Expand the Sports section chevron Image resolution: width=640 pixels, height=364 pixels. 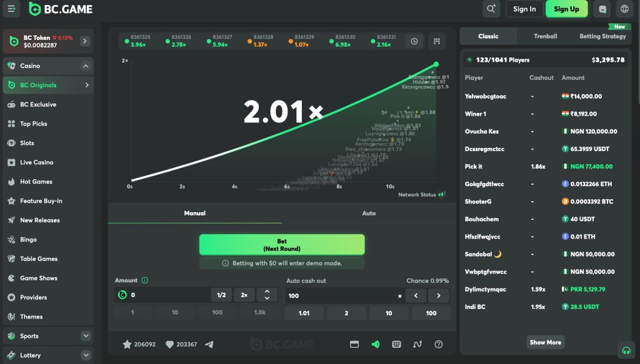(86, 336)
